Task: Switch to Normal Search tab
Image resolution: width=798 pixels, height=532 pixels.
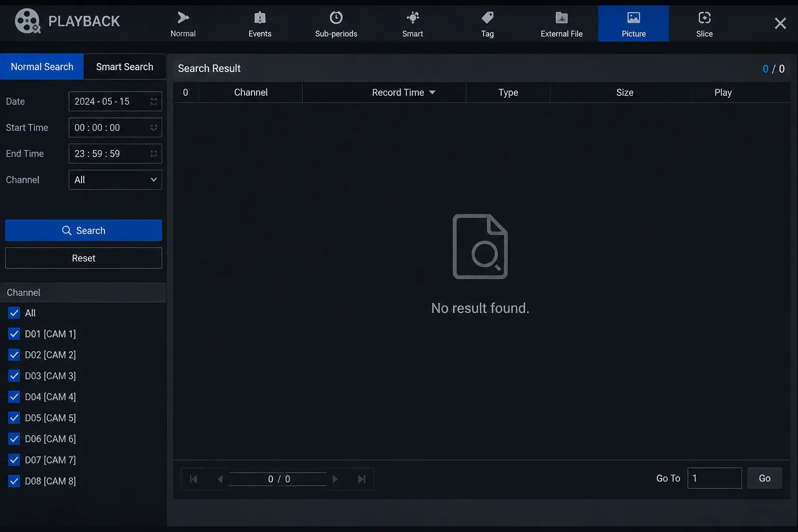Action: click(x=42, y=66)
